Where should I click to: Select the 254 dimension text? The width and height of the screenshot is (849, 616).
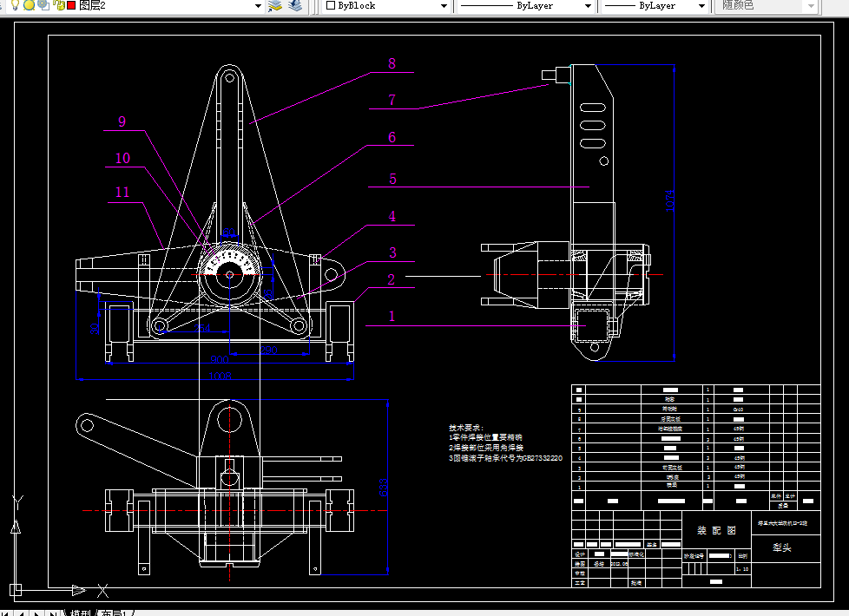(202, 328)
